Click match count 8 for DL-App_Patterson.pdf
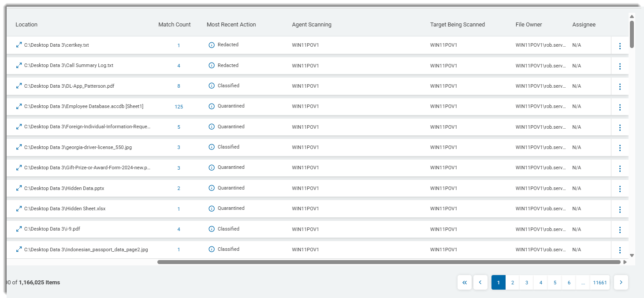Viewport: 644px width, 298px height. pyautogui.click(x=179, y=86)
